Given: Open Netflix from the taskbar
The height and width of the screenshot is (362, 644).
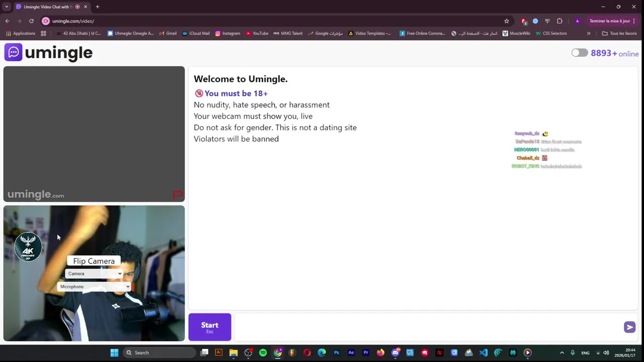Looking at the screenshot, I should (439, 352).
